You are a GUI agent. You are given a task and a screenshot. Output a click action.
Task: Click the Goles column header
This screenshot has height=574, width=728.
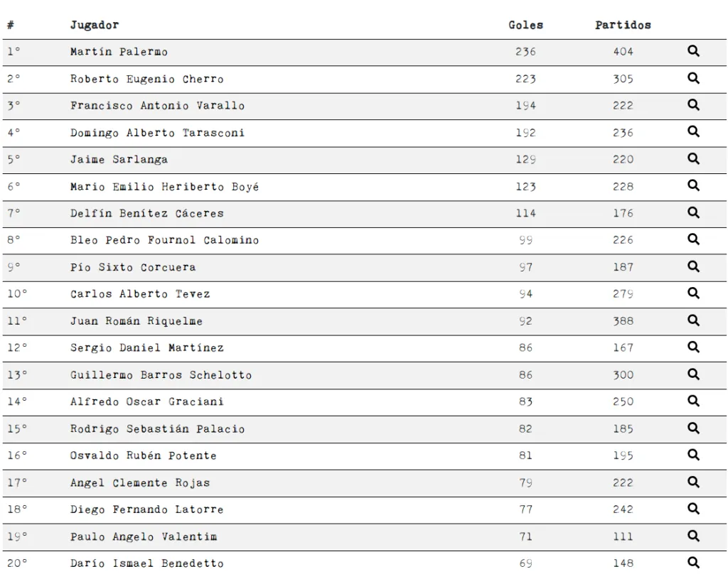pos(525,25)
